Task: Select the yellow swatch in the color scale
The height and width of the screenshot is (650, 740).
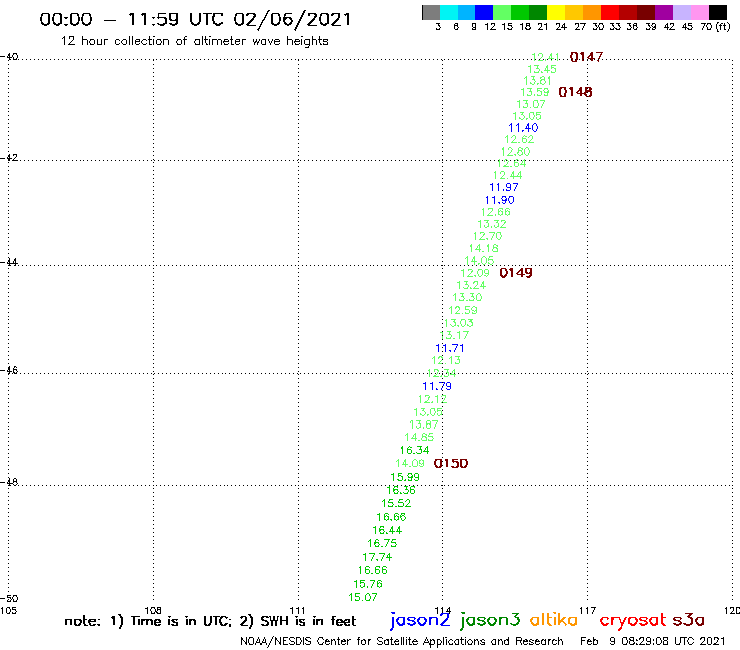Action: click(x=556, y=12)
